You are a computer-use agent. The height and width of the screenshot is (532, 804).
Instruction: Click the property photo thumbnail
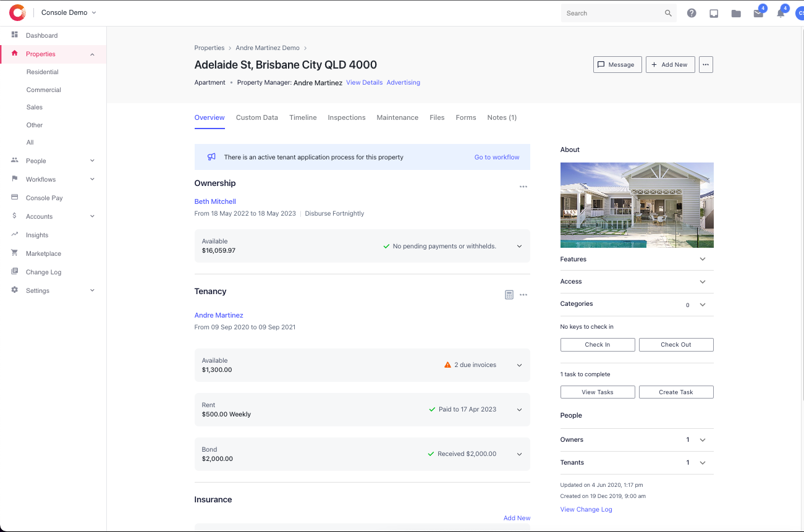[637, 205]
